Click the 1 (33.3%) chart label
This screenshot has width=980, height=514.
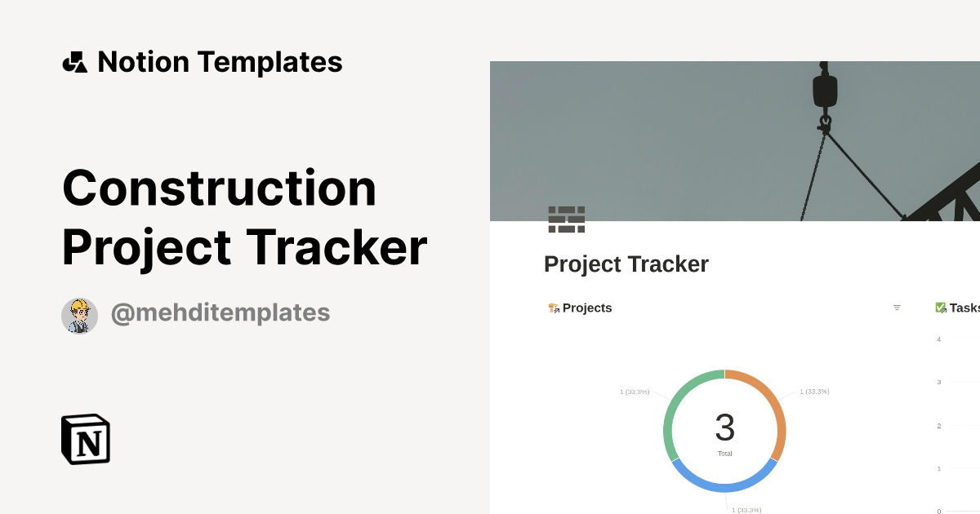tap(635, 392)
